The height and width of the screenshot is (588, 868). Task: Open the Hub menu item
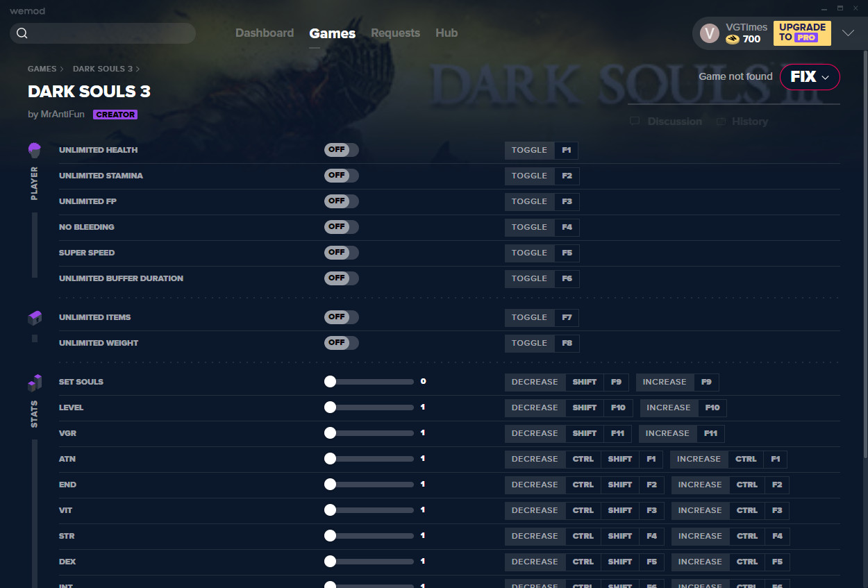(x=446, y=33)
